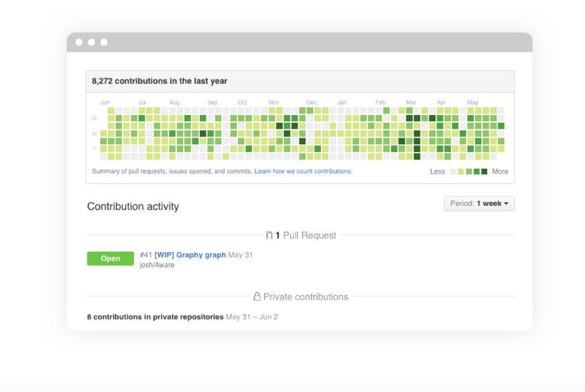The height and width of the screenshot is (392, 585).
Task: Click the '8,272 contributions' header text
Action: pyautogui.click(x=159, y=81)
